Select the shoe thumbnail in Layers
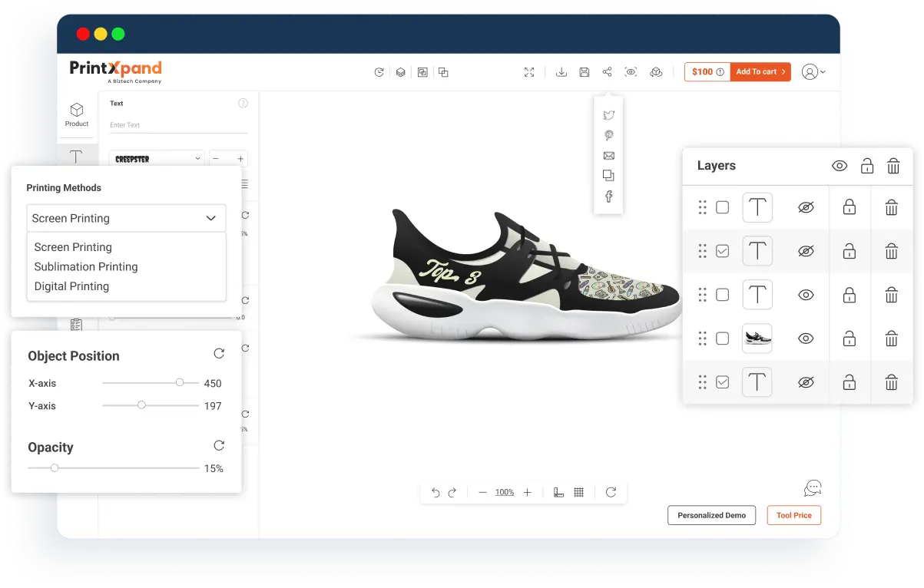 click(x=757, y=339)
